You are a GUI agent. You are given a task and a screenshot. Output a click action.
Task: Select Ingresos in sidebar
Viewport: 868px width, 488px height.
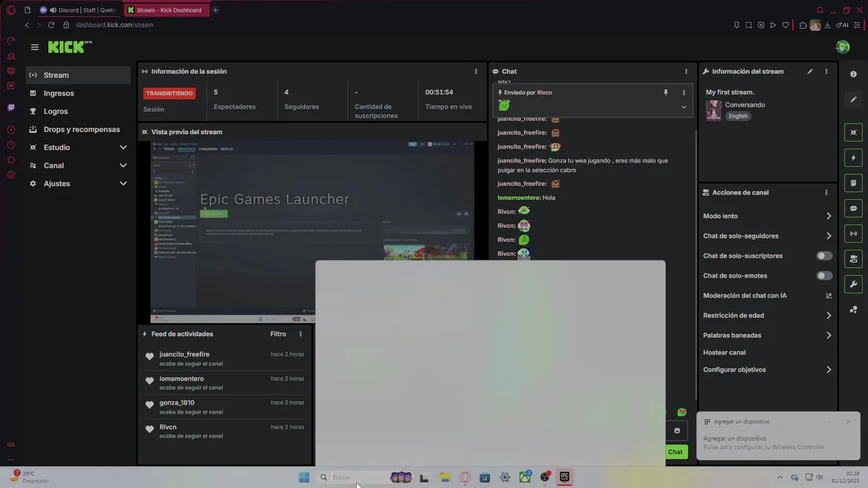(x=78, y=94)
